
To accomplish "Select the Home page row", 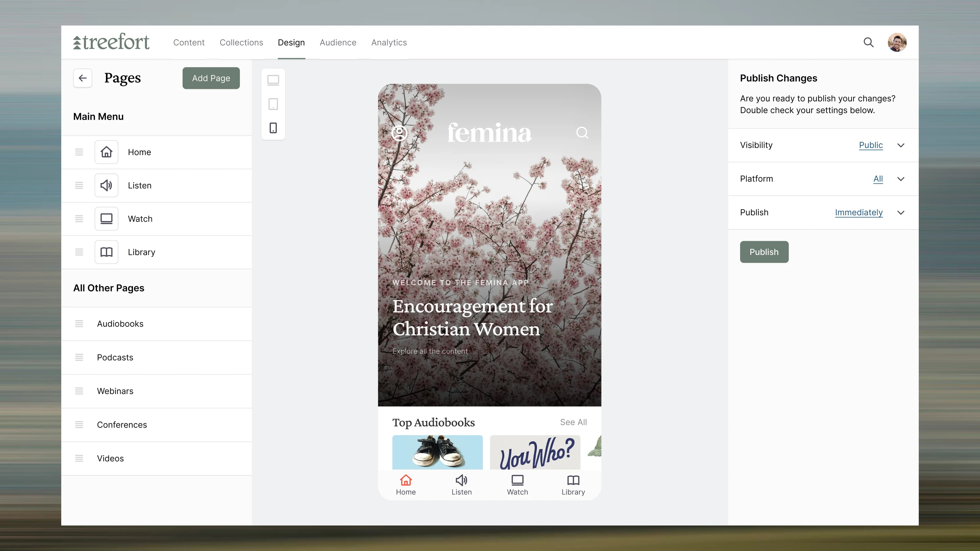I will (x=156, y=152).
